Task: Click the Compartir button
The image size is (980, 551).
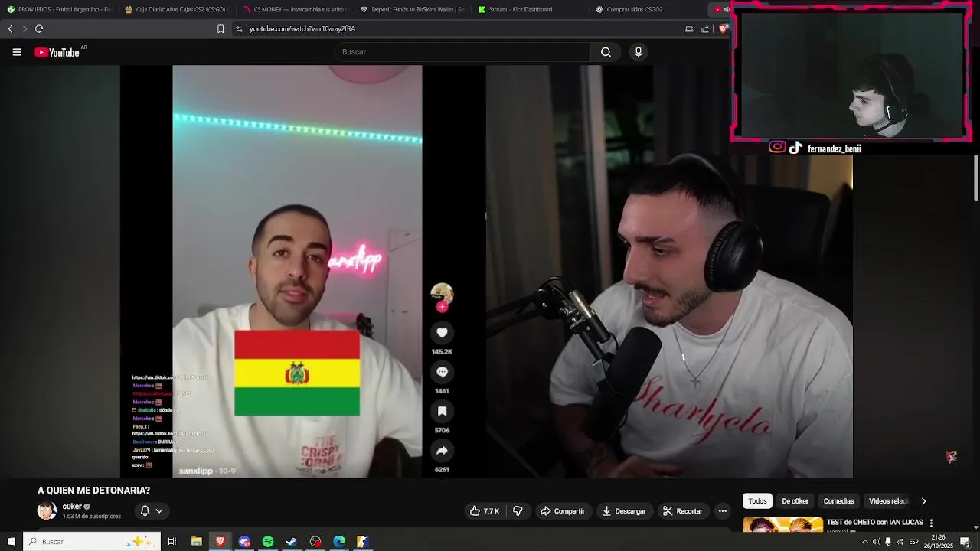Action: (x=562, y=510)
